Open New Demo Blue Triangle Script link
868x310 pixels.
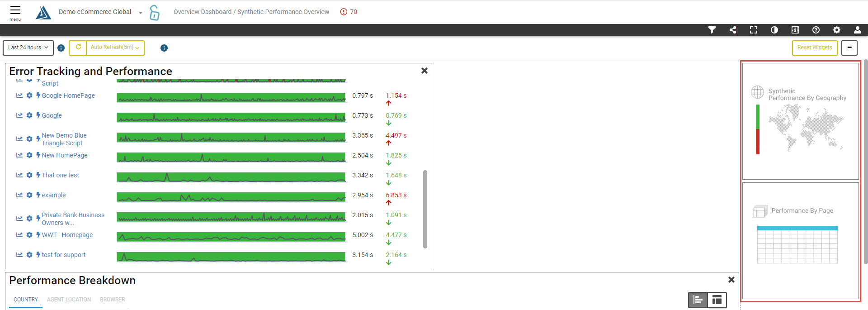point(64,139)
